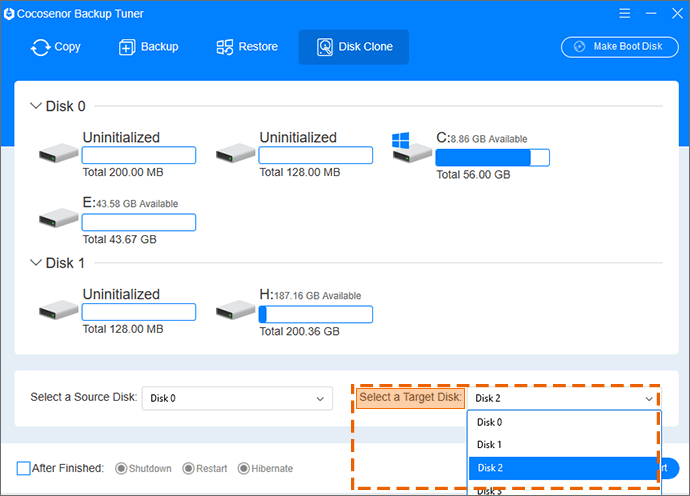Choose Disk 0 in target disk list
The width and height of the screenshot is (690, 496).
(564, 422)
